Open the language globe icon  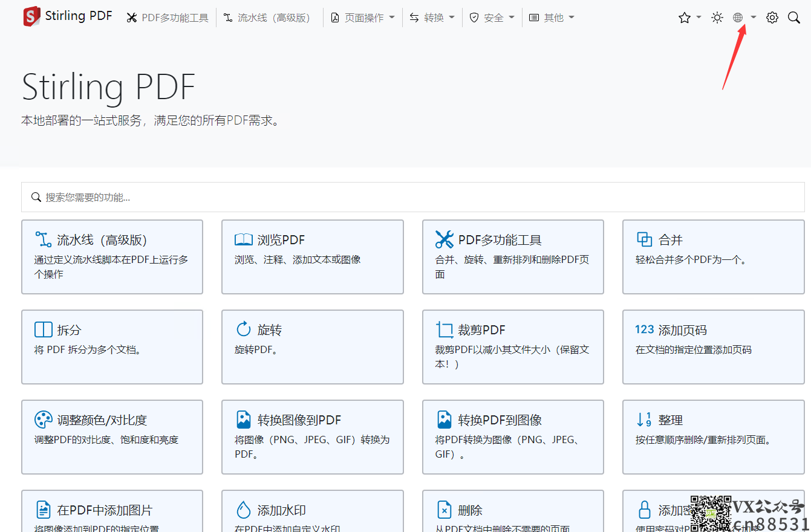pos(738,18)
